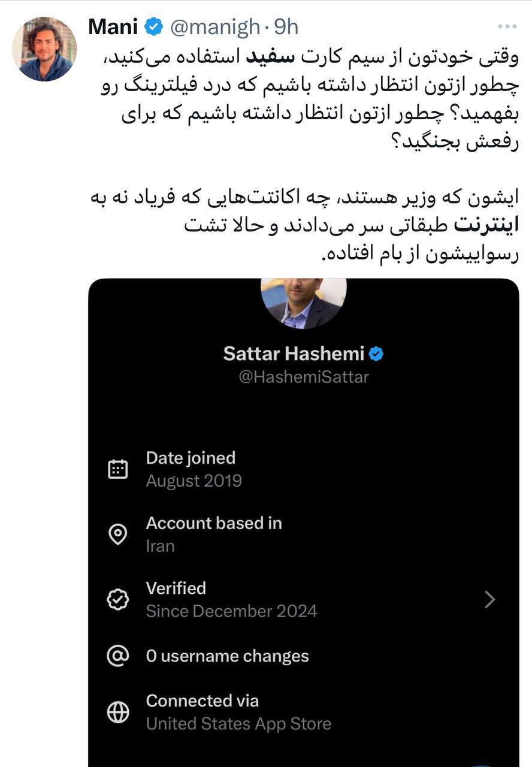The width and height of the screenshot is (532, 767).
Task: Click the verified badge beside Sattar Hashemi
Action: 376,354
